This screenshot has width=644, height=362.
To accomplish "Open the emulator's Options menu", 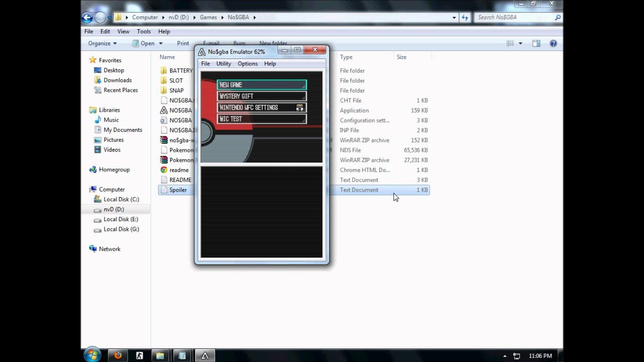I will tap(248, 64).
